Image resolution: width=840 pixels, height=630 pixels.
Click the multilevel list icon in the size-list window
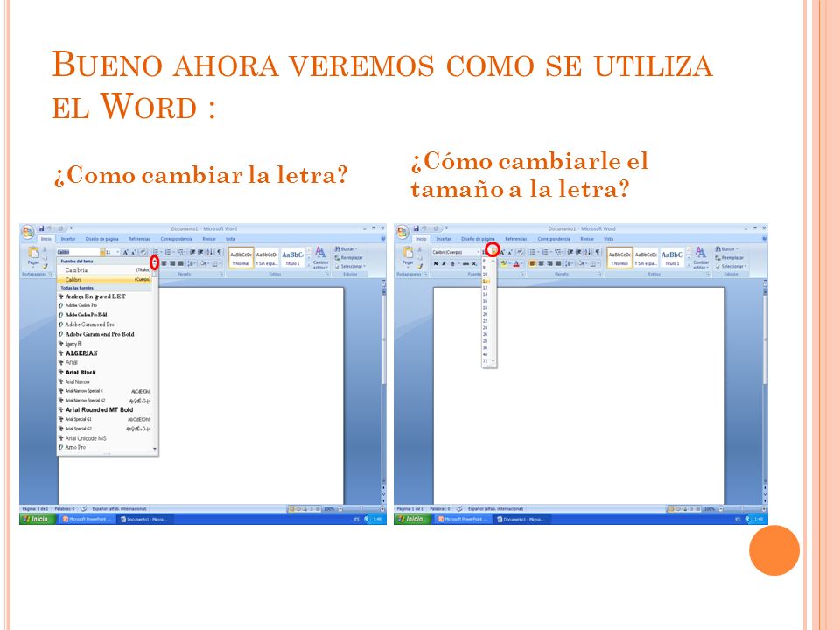pos(559,252)
